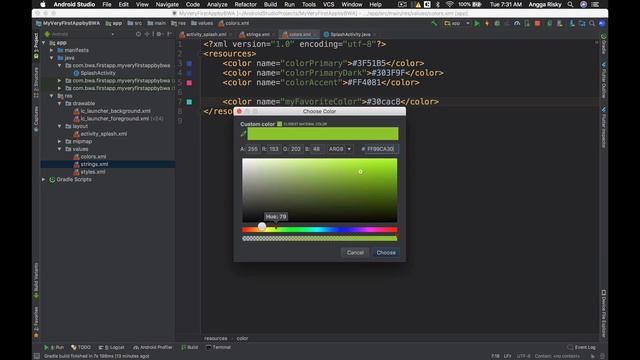
Task: Click the green color preview bar
Action: (323, 133)
